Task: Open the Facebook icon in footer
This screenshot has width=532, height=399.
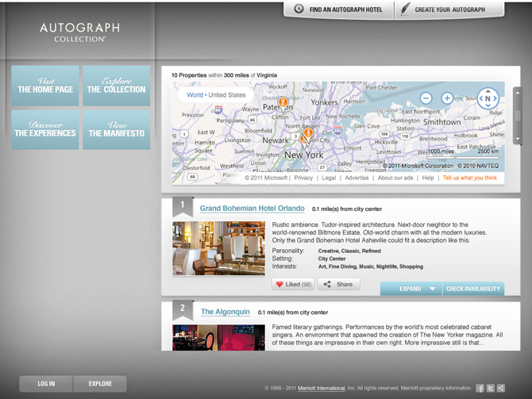Action: pyautogui.click(x=480, y=388)
